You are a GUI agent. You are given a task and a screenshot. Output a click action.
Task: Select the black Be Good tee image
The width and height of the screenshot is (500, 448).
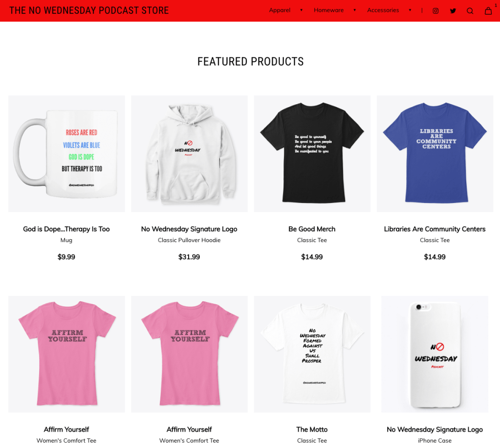click(312, 154)
